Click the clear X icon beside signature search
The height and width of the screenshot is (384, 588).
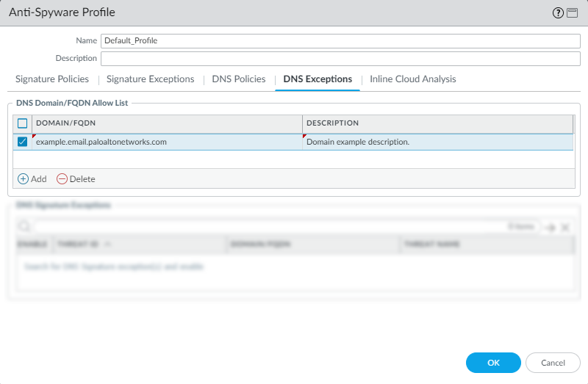565,228
